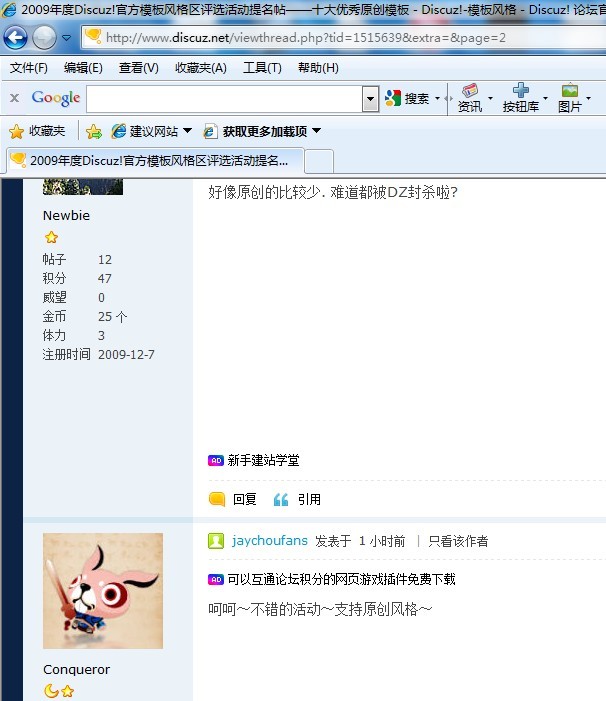Screen dimensions: 606x701
Task: Click the 注册时间 2009-12-7 text
Action: click(x=98, y=355)
